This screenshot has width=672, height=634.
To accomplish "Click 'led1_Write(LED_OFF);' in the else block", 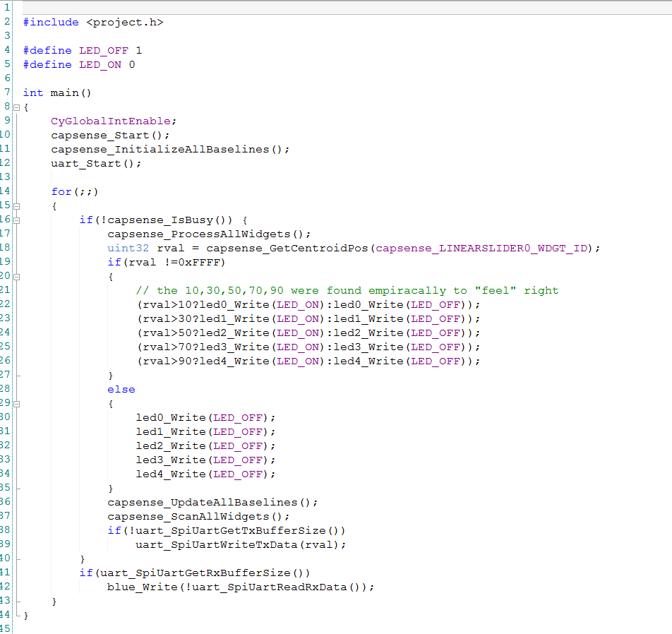I will [205, 431].
